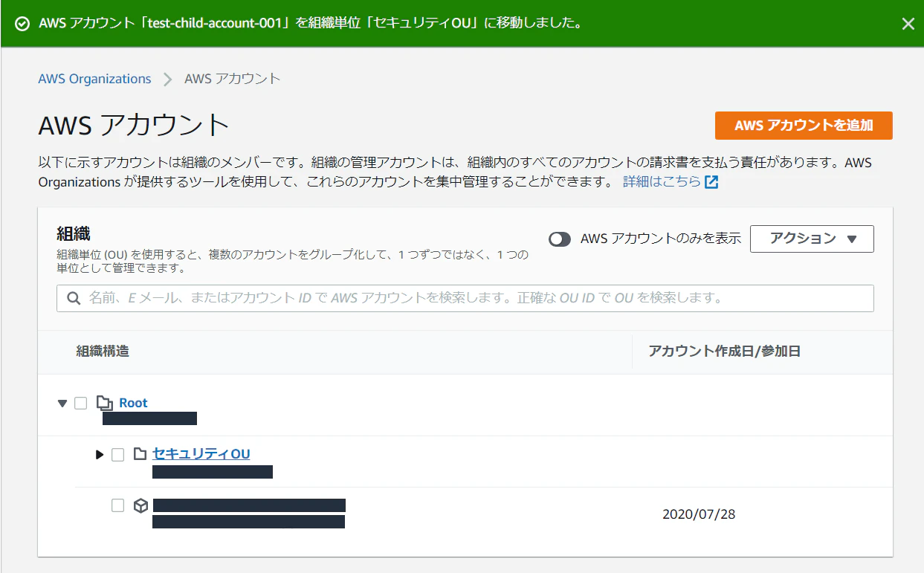
Task: Click the external link icon beside 詳細はこちら
Action: tap(711, 182)
